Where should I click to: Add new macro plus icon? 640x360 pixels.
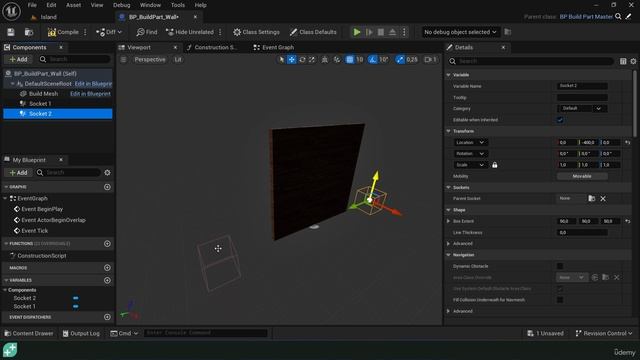click(x=107, y=268)
